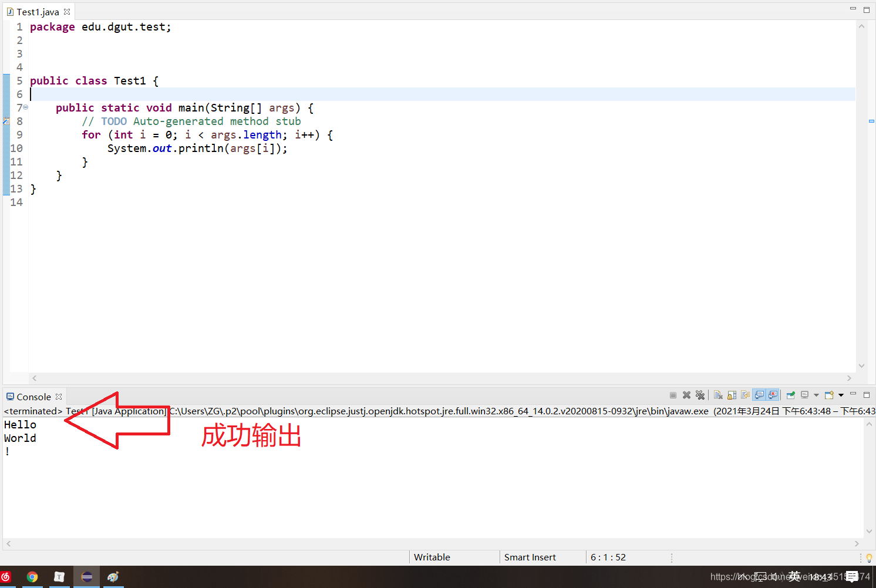Close the Test1.java editor tab
Image resolution: width=876 pixels, height=588 pixels.
pos(67,12)
